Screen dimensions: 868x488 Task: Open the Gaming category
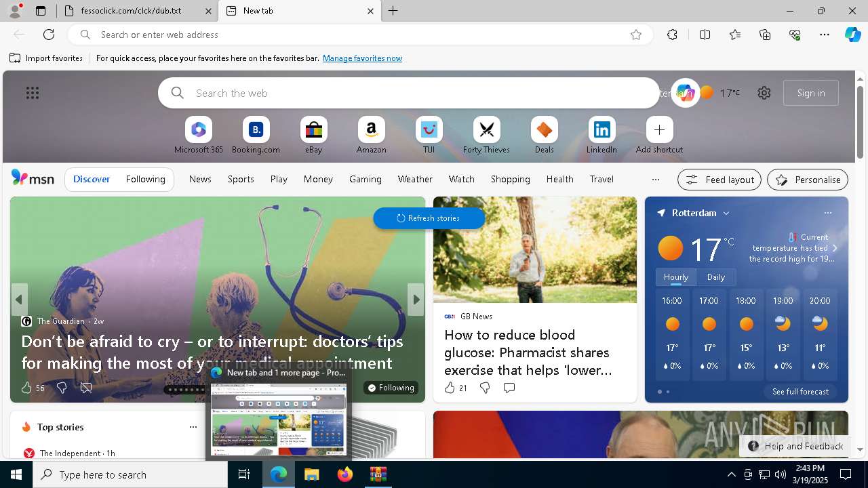[366, 179]
